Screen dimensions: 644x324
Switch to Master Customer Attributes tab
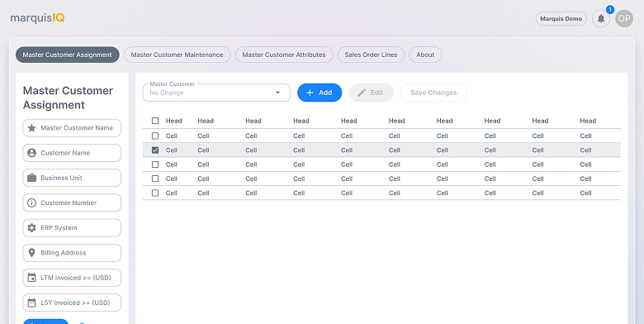284,55
